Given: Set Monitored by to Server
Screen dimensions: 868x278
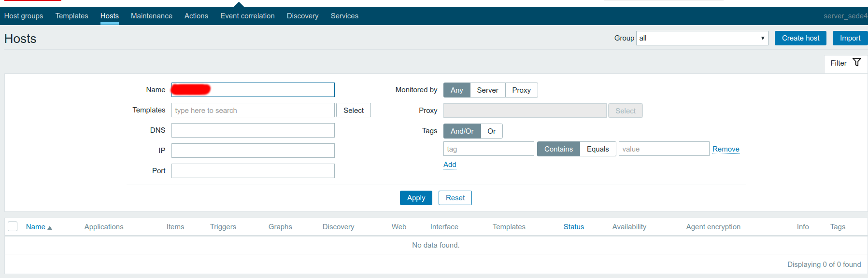Looking at the screenshot, I should click(x=487, y=90).
